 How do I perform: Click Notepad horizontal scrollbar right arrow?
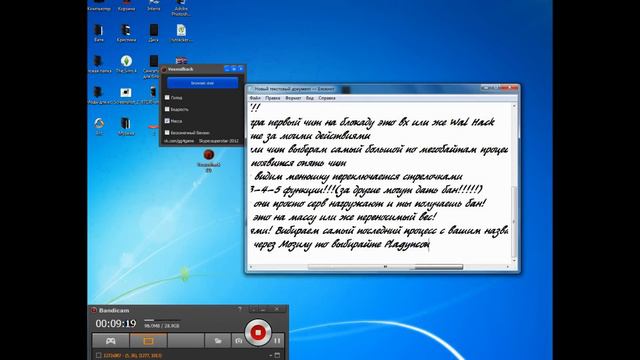pos(508,267)
